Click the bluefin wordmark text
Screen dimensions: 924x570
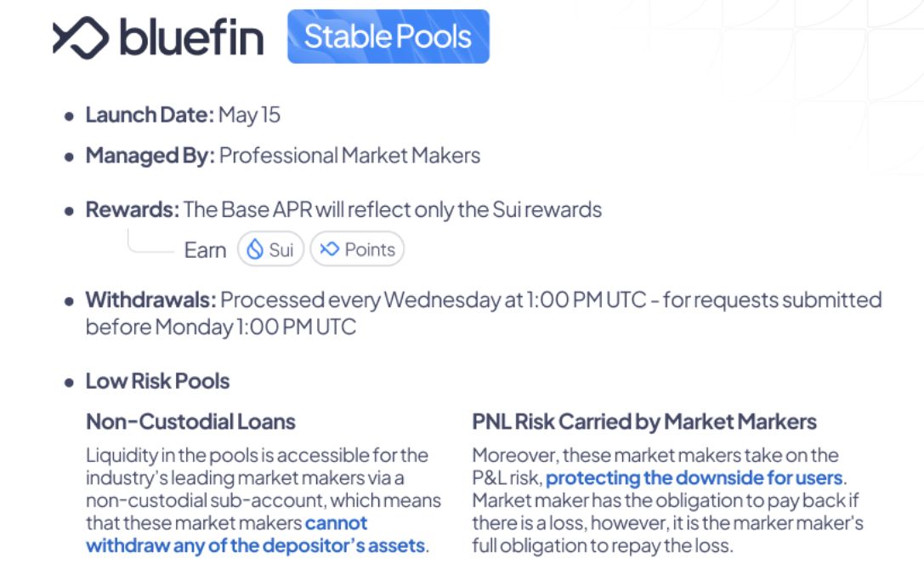coord(191,37)
